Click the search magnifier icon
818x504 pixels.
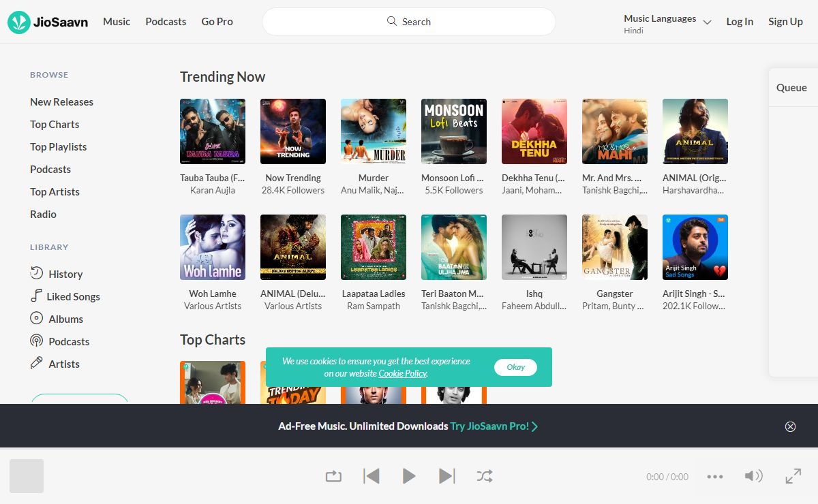point(392,21)
